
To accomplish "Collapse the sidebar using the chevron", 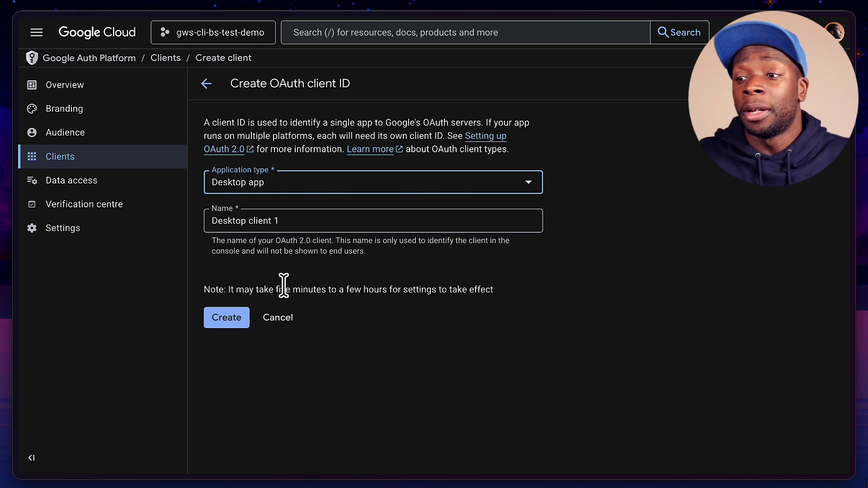I will (x=31, y=457).
